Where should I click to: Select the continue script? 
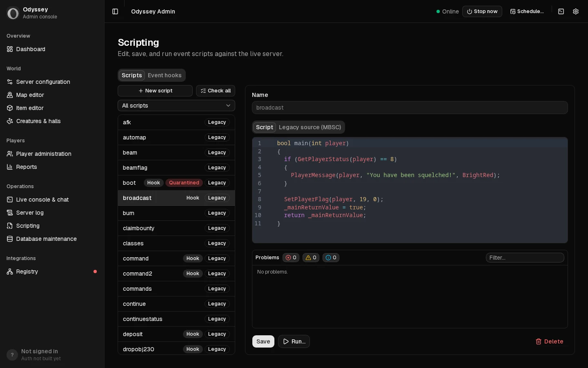[x=176, y=304]
